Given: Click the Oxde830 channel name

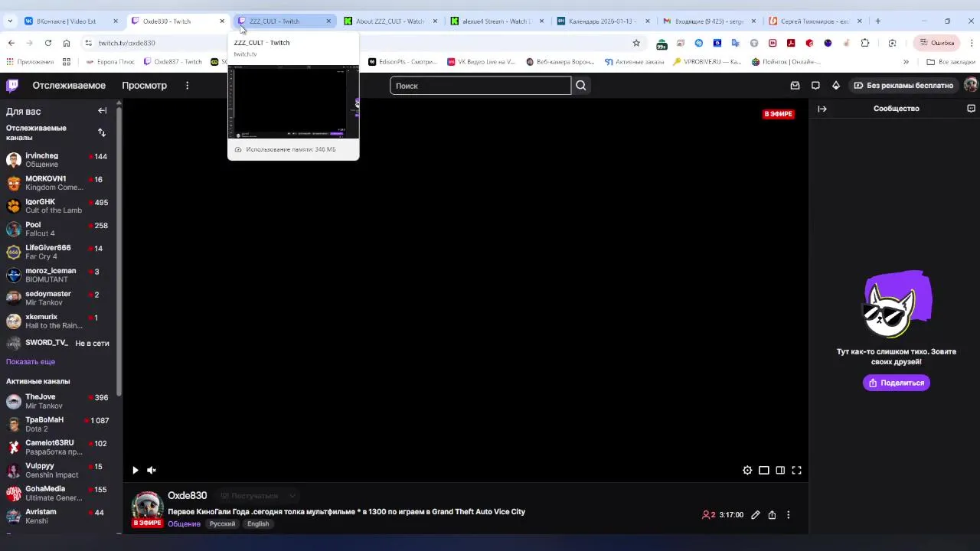Looking at the screenshot, I should tap(188, 496).
